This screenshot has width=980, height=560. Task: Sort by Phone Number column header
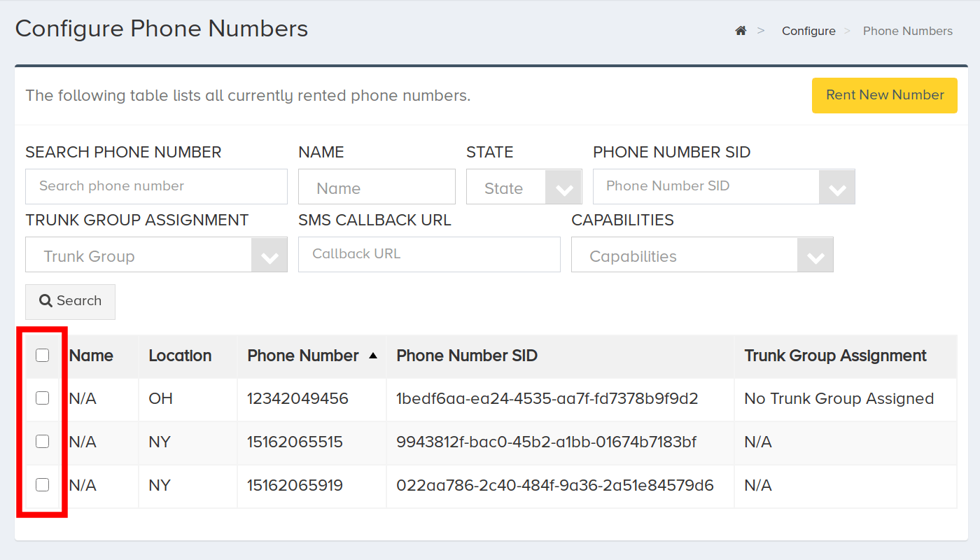[303, 356]
